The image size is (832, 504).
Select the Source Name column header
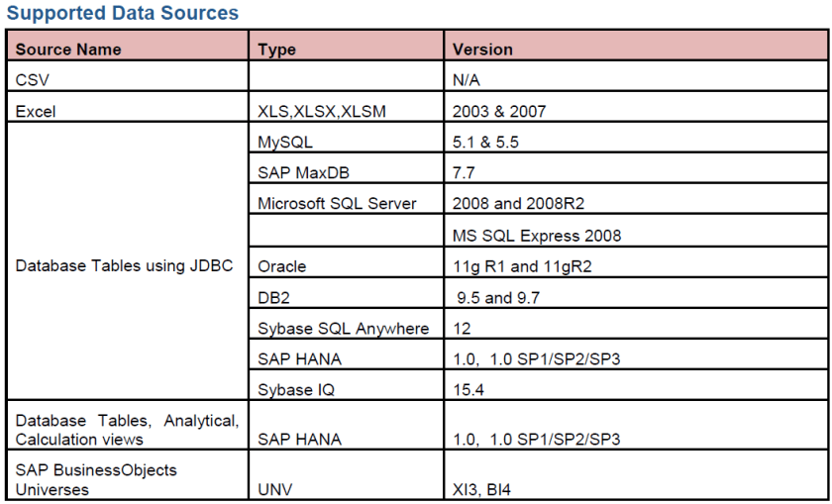click(68, 49)
